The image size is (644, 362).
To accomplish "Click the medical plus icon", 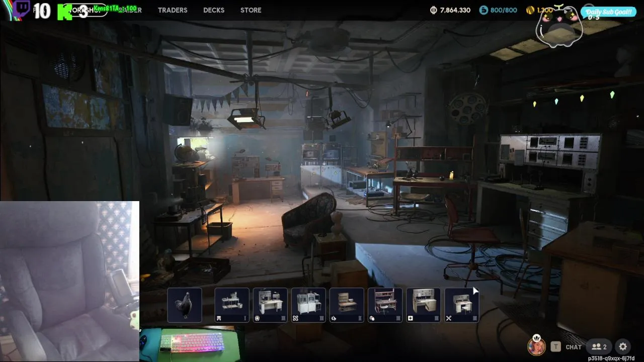I will [x=410, y=318].
